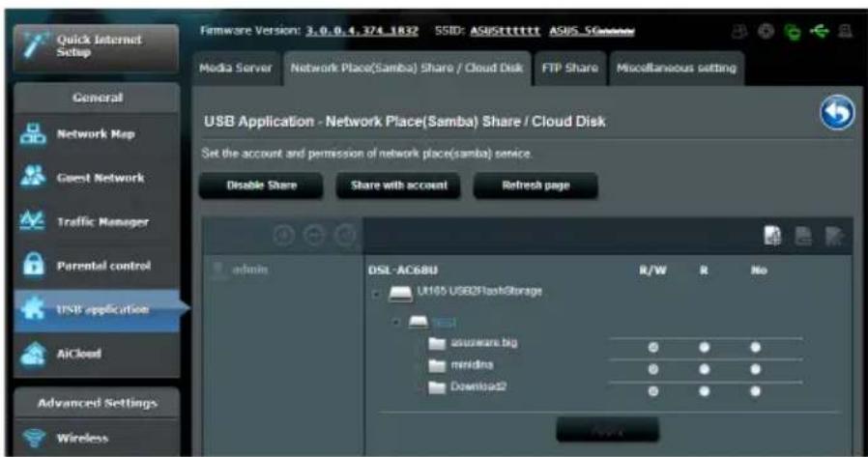This screenshot has width=868, height=457.
Task: Go to Traffic Manager
Action: pyautogui.click(x=96, y=222)
